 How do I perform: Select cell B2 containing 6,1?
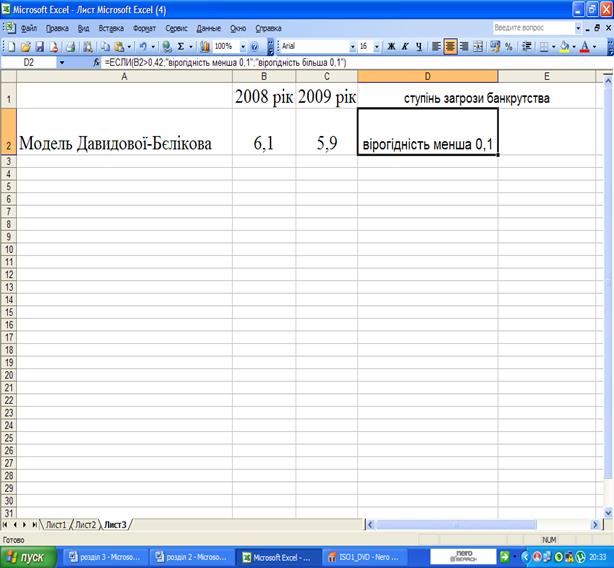click(263, 144)
